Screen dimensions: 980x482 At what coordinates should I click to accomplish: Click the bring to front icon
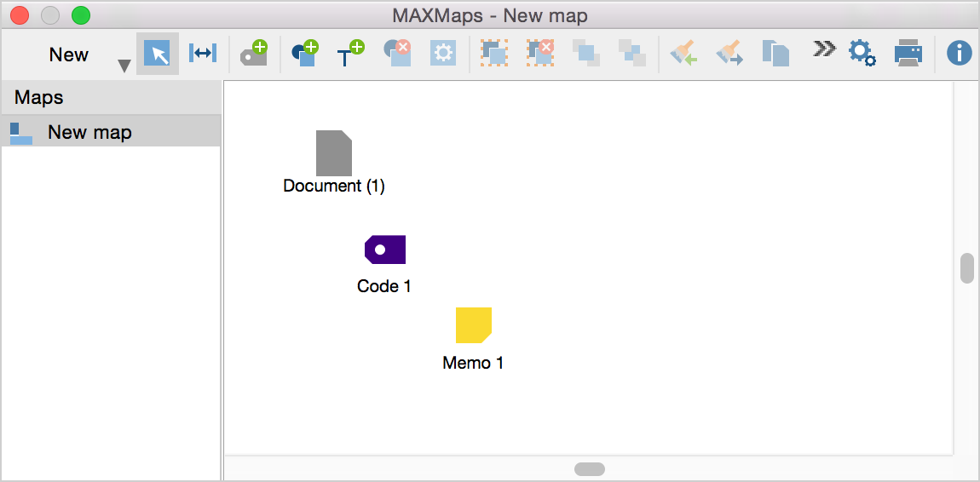(586, 54)
